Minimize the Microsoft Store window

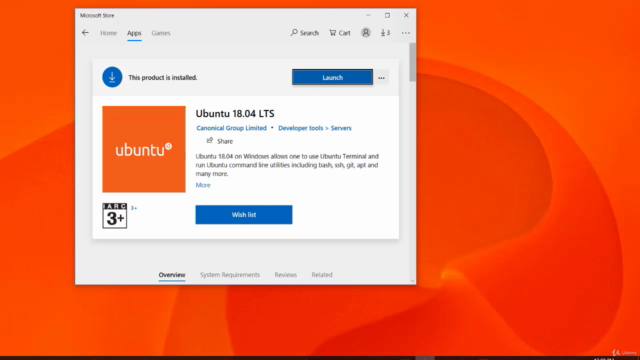click(x=368, y=16)
